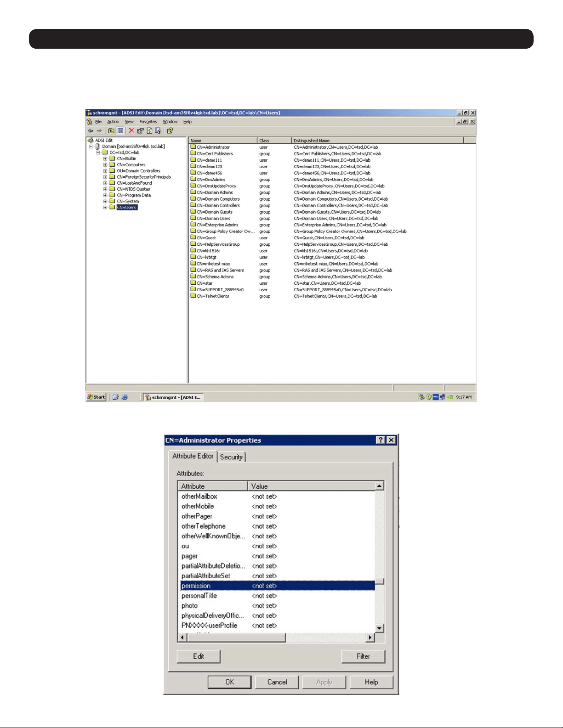Click the Refresh toolbar icon

[149, 131]
